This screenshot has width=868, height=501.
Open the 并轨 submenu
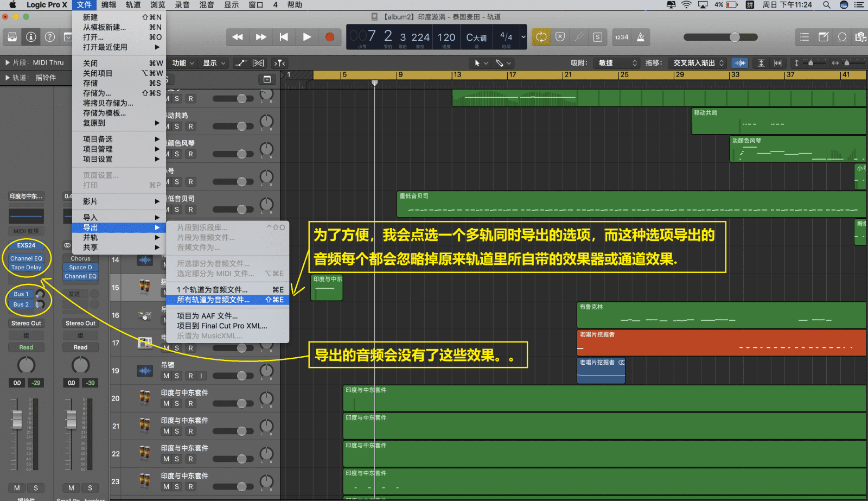click(x=119, y=237)
